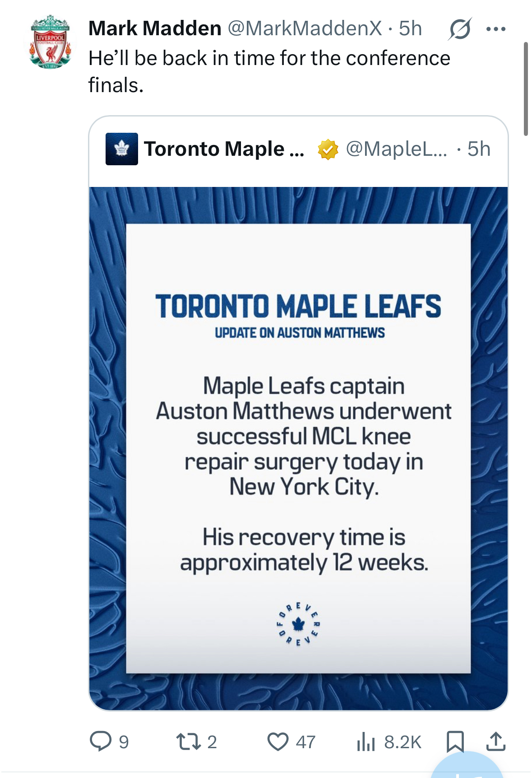This screenshot has height=778, width=532.
Task: Open the quoted Toronto Maple Leafs account name
Action: click(224, 149)
